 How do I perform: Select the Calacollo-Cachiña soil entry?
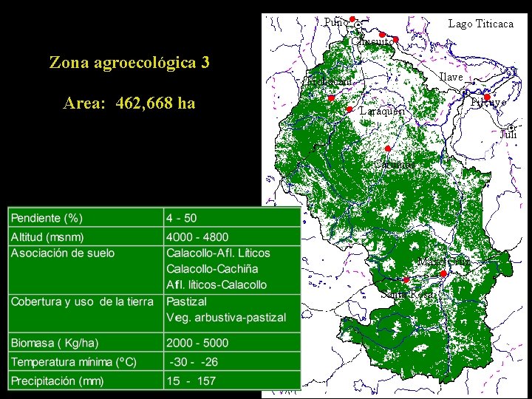point(212,269)
